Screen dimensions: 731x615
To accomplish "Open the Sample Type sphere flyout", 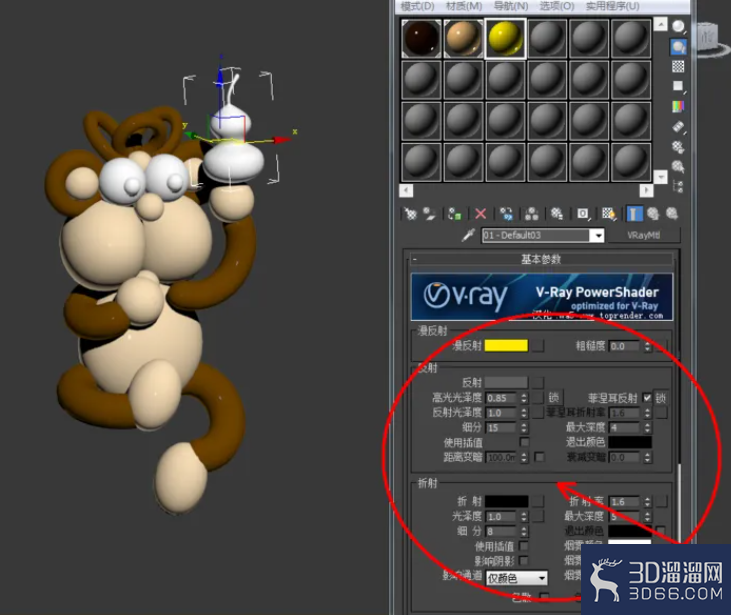I will pyautogui.click(x=678, y=27).
